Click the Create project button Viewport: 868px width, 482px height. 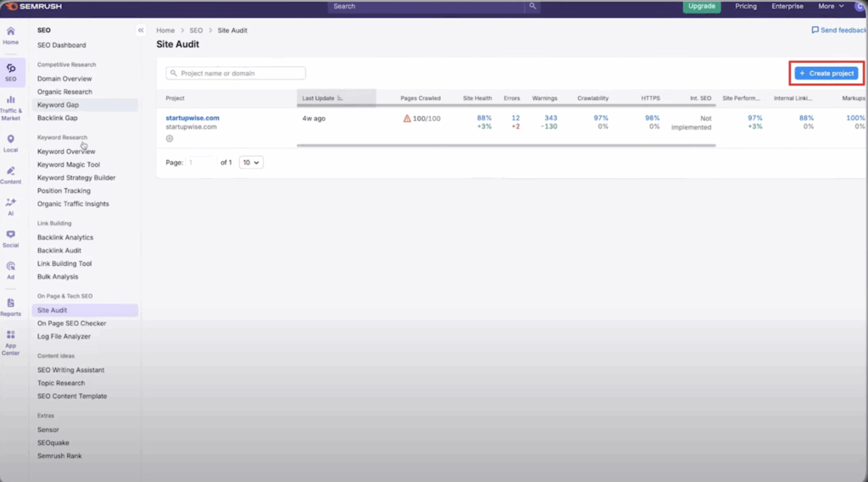click(826, 73)
